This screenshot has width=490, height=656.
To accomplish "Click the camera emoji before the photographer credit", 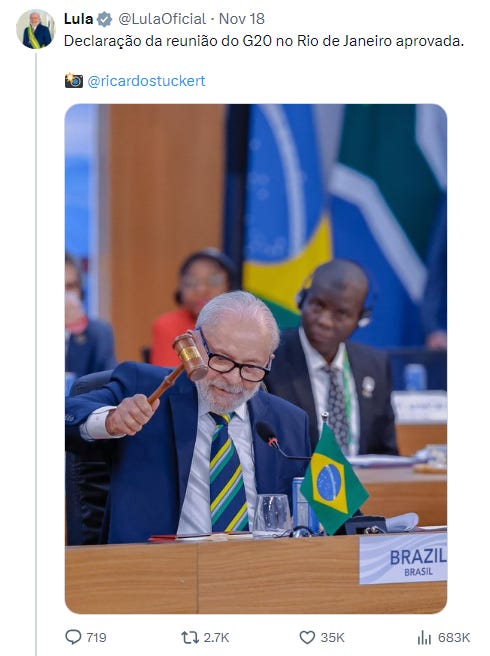I will point(74,80).
